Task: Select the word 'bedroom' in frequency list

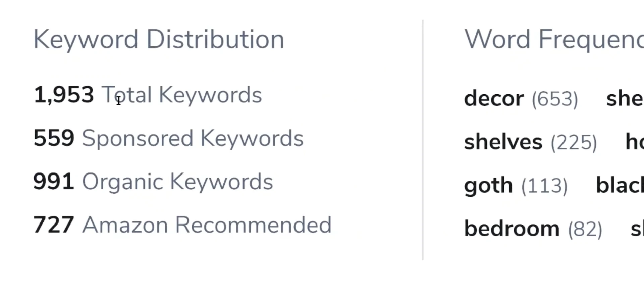Action: tap(512, 229)
